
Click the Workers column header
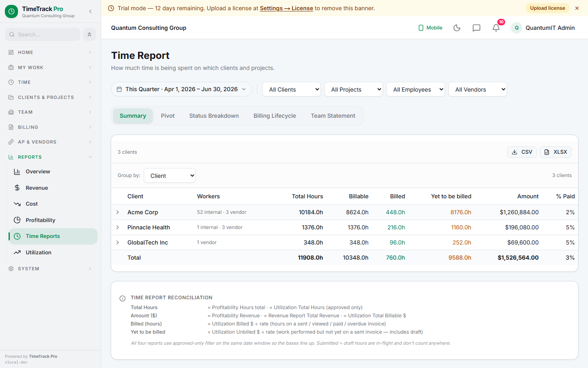click(x=209, y=196)
